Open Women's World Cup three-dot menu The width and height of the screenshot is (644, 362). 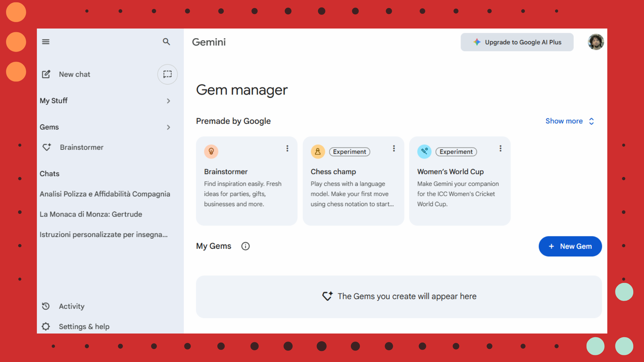[x=500, y=148]
